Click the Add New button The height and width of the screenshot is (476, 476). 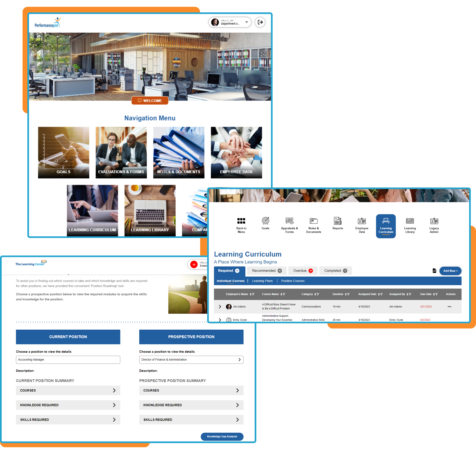point(450,270)
